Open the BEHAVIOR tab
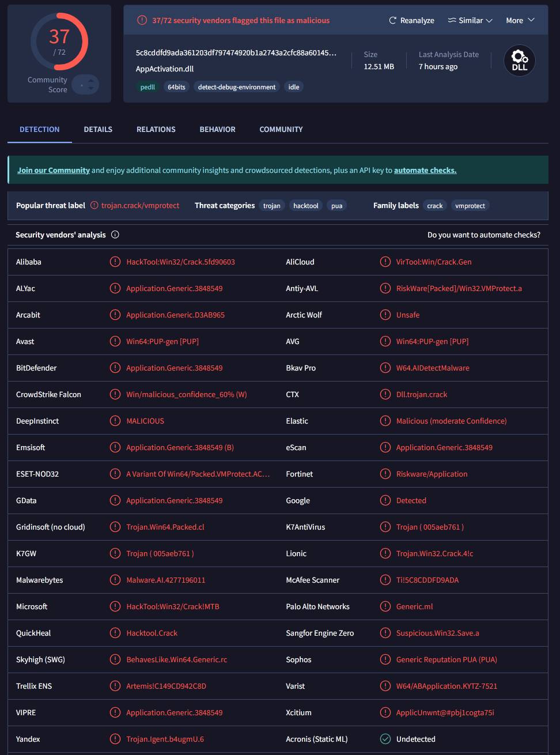 [x=217, y=129]
